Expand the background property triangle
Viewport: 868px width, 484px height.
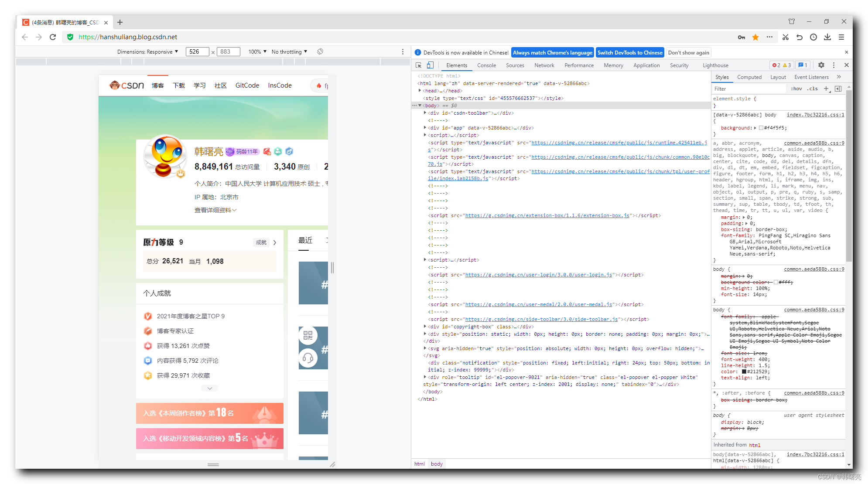click(755, 128)
